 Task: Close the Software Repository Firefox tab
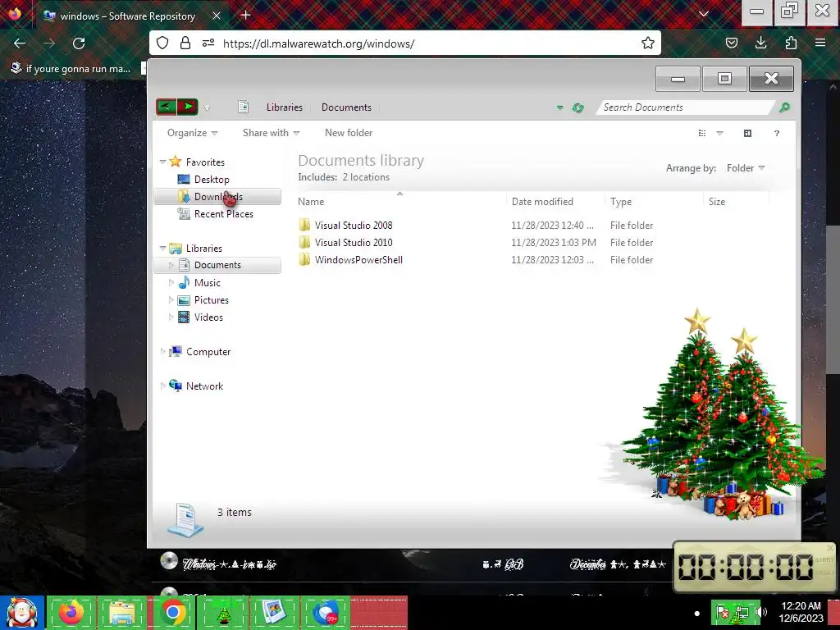coord(217,16)
